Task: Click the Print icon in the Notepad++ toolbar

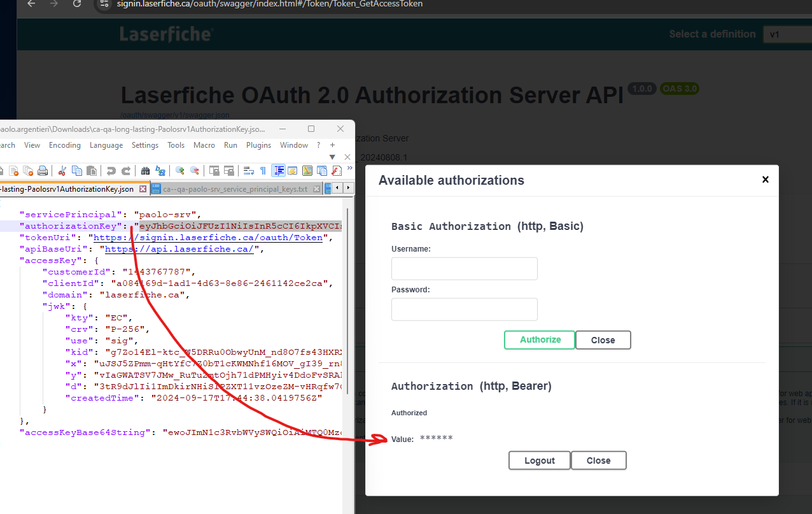Action: (x=43, y=171)
